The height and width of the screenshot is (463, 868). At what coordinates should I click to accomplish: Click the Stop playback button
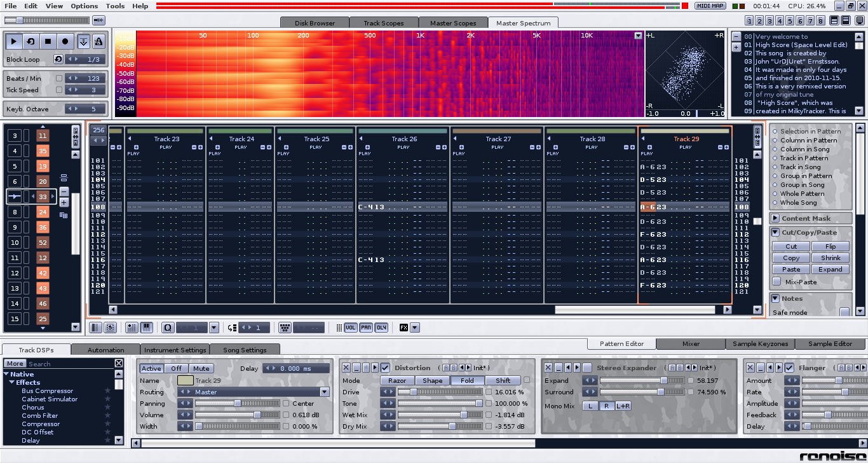pos(48,42)
